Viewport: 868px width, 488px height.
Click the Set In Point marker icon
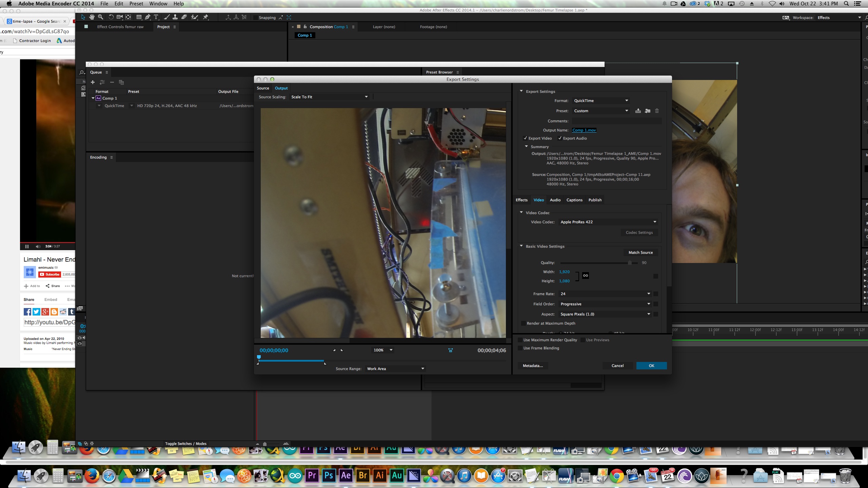pyautogui.click(x=334, y=350)
